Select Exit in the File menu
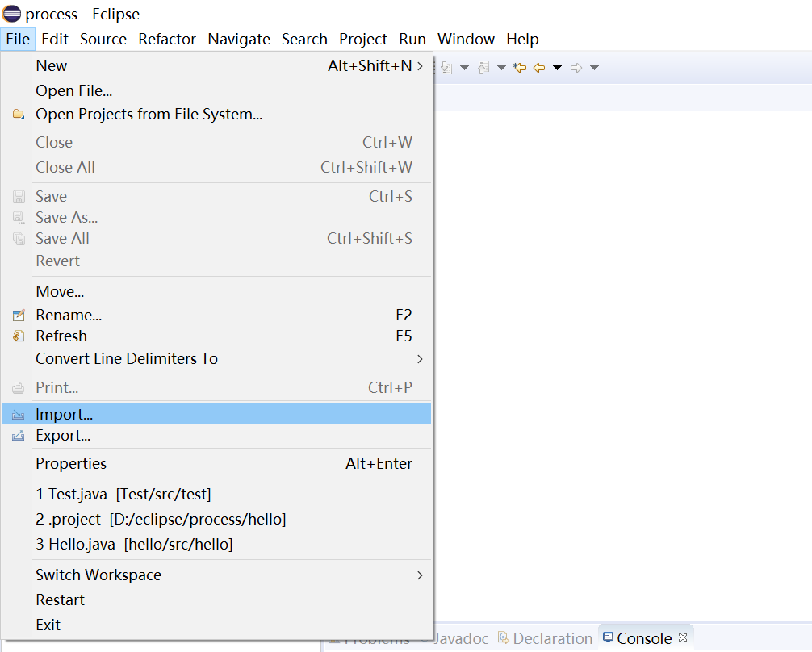Screen dimensions: 812x652 click(216, 625)
